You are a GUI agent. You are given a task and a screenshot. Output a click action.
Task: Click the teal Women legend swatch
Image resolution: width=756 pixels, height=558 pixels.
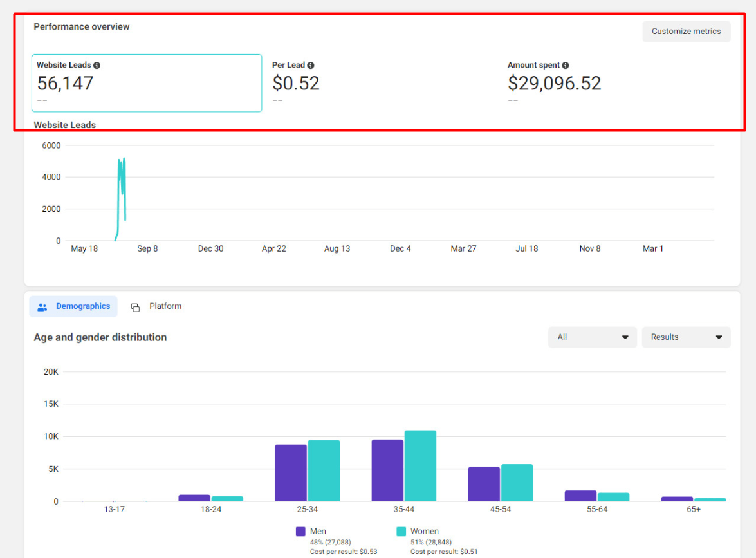pos(401,532)
